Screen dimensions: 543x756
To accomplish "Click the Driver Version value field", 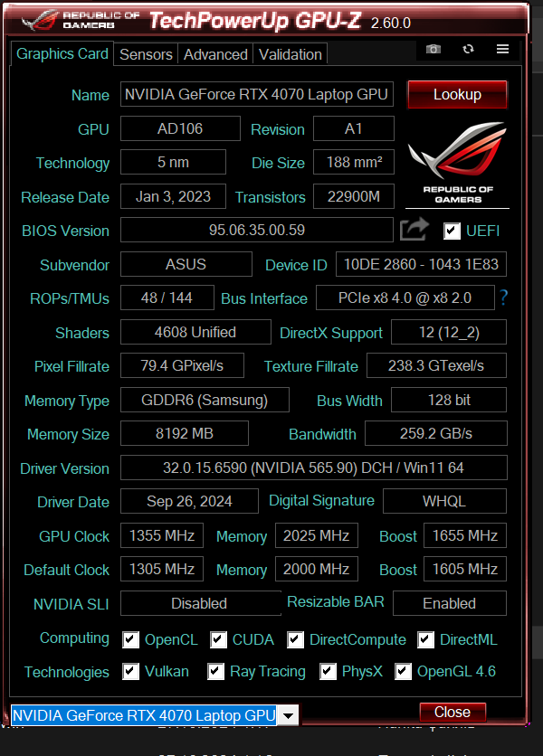I will (x=314, y=468).
